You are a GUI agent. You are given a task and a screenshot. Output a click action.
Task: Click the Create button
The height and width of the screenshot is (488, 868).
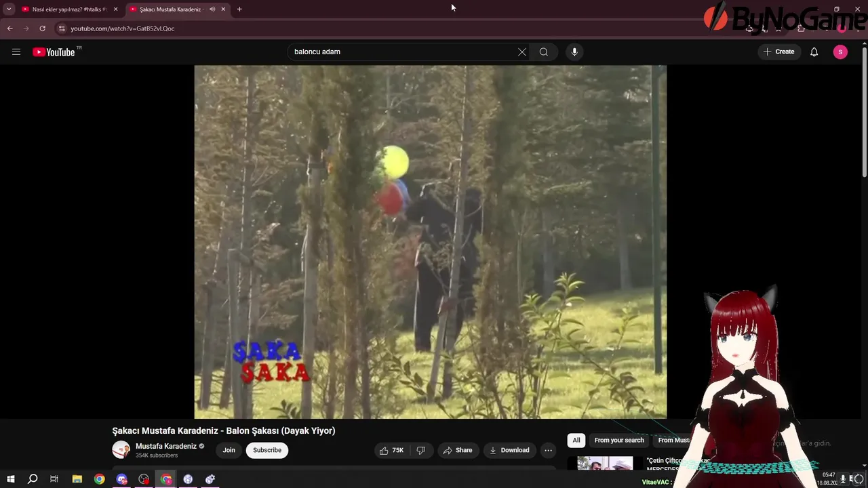pyautogui.click(x=778, y=52)
